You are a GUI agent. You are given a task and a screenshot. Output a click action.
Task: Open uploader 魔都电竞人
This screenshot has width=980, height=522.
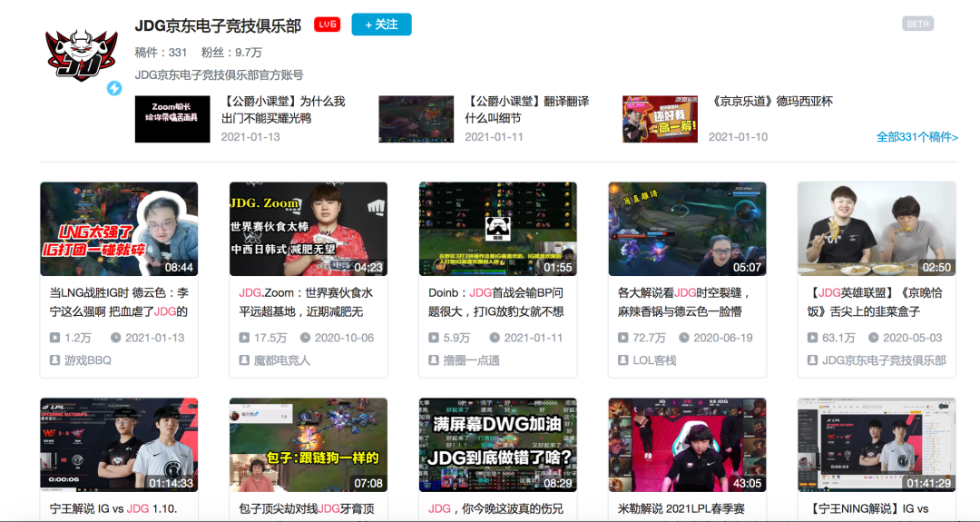point(282,360)
